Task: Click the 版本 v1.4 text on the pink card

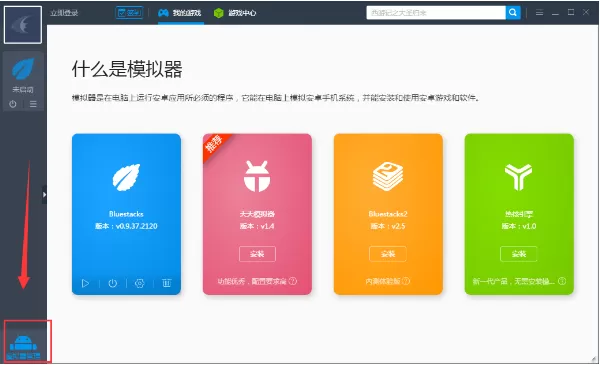Action: pos(257,226)
